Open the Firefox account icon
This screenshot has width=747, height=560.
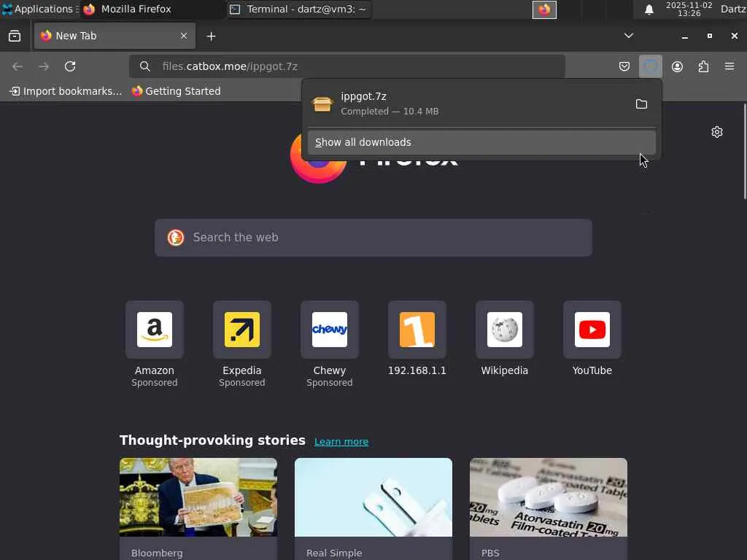pyautogui.click(x=677, y=66)
